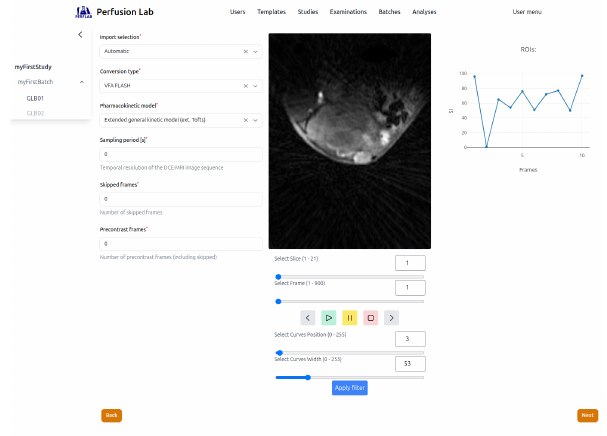The width and height of the screenshot is (607, 436).
Task: Open the Users menu item
Action: point(237,12)
